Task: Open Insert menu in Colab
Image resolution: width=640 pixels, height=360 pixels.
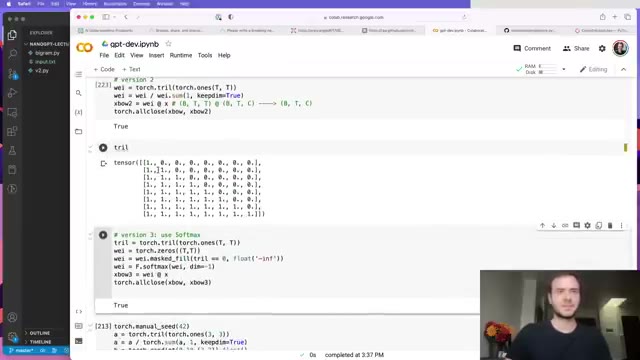Action: point(156,55)
